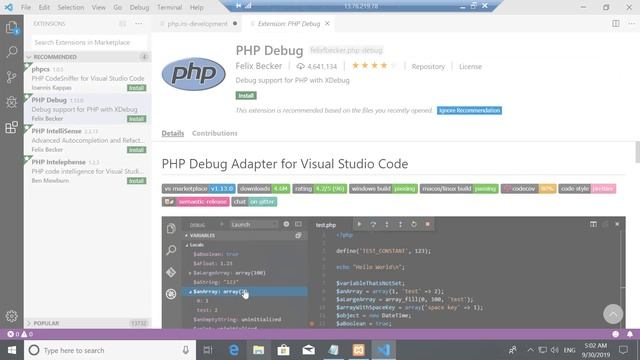Click the VS Code logo in title bar
Viewport: 640px width, 360px height.
tap(8, 7)
